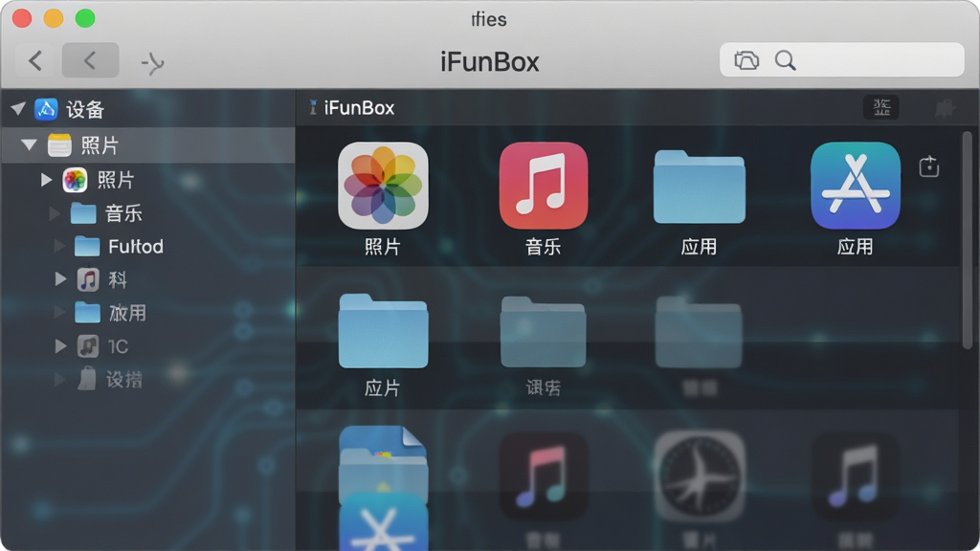This screenshot has height=551, width=980.
Task: Select the Photos flower icon in sidebar
Action: pos(75,180)
